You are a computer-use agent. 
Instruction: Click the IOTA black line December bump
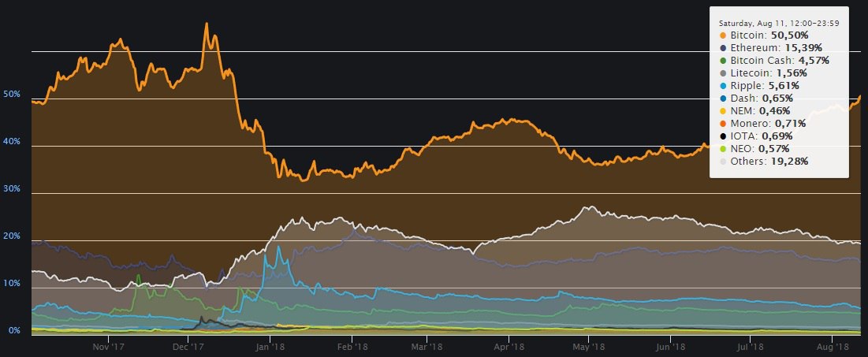tap(202, 318)
